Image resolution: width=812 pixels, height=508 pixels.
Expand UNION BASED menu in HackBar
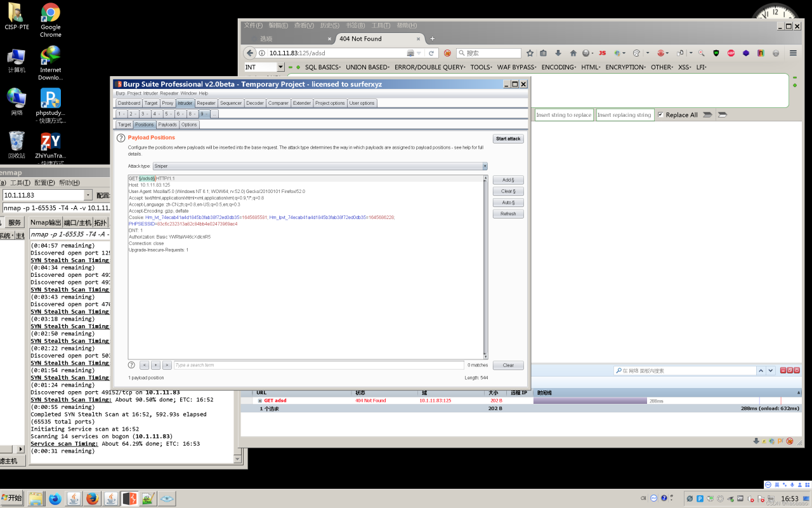(368, 67)
